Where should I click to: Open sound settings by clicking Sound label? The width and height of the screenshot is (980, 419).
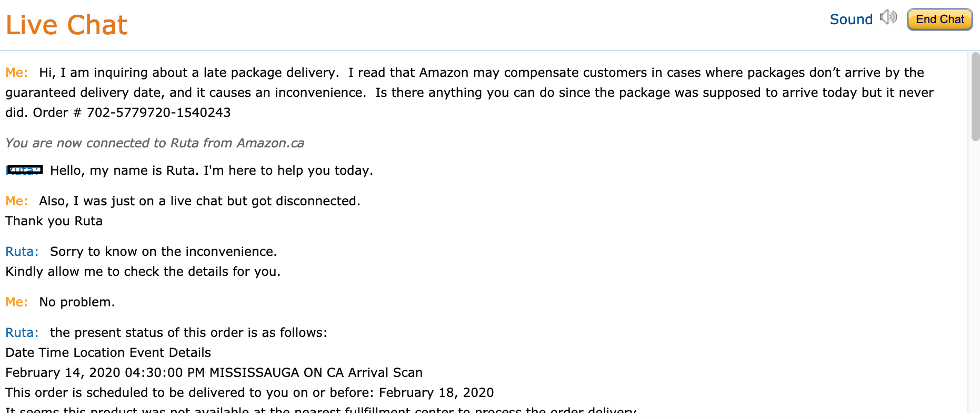pos(851,19)
